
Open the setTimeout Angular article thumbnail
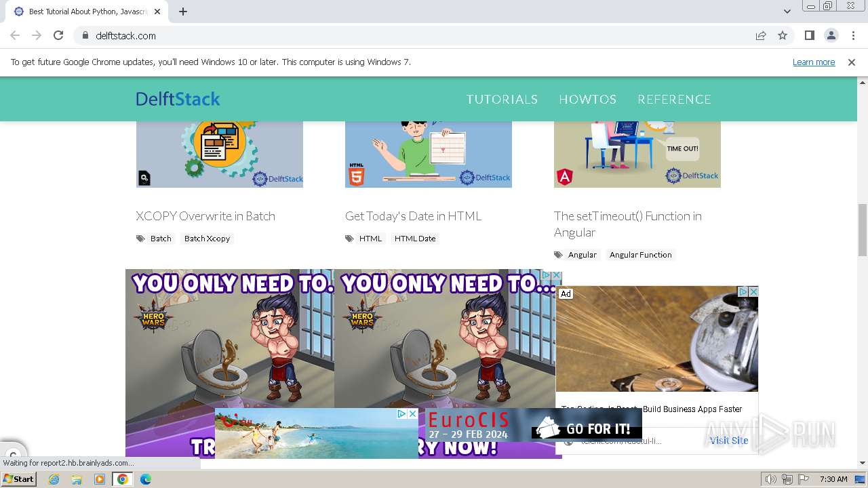[637, 155]
